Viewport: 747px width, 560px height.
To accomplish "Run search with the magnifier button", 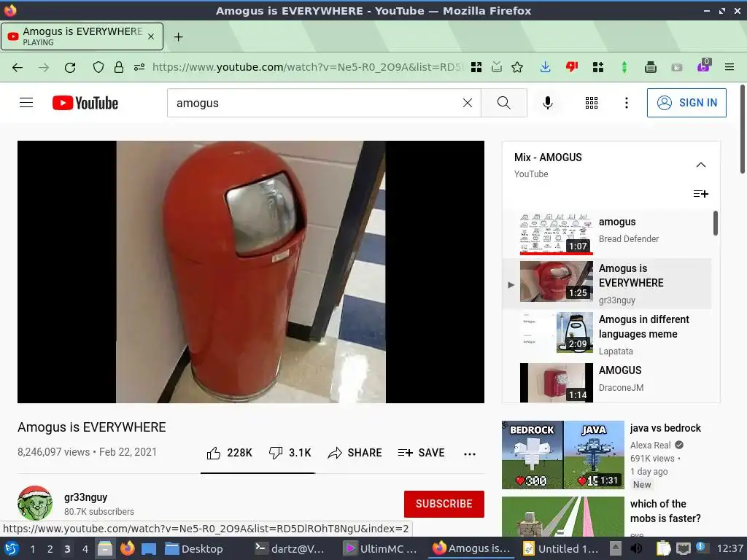I will coord(504,103).
